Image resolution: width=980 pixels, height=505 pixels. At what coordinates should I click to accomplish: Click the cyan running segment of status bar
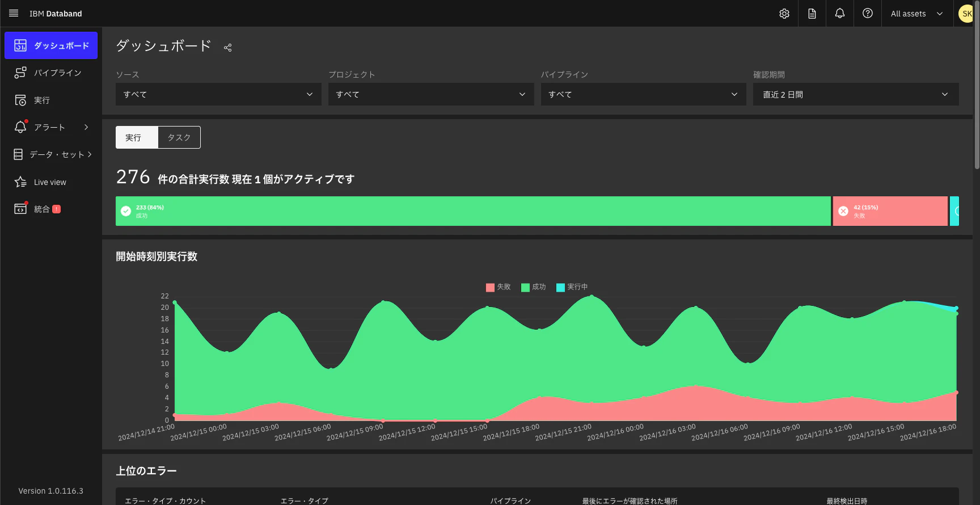(x=954, y=211)
